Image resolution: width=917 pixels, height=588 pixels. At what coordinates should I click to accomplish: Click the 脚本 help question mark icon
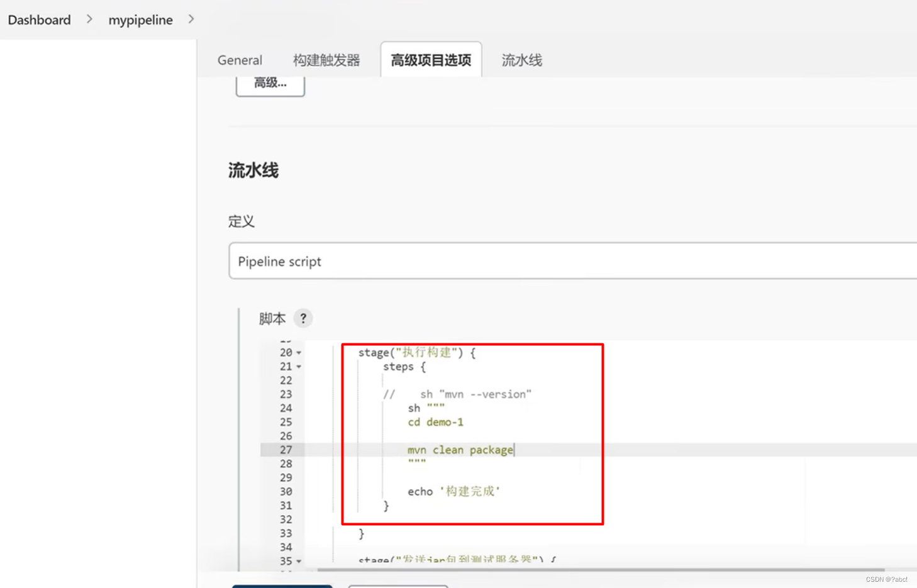pyautogui.click(x=303, y=318)
